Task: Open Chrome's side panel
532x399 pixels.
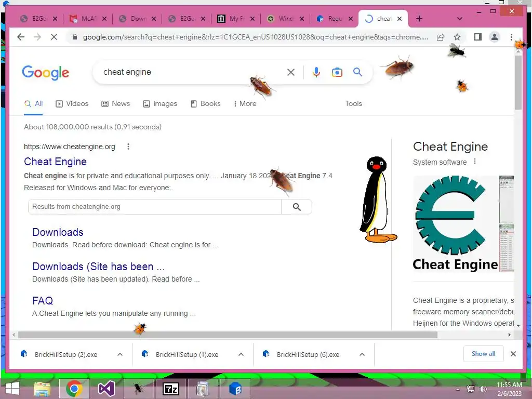Action: (x=478, y=37)
